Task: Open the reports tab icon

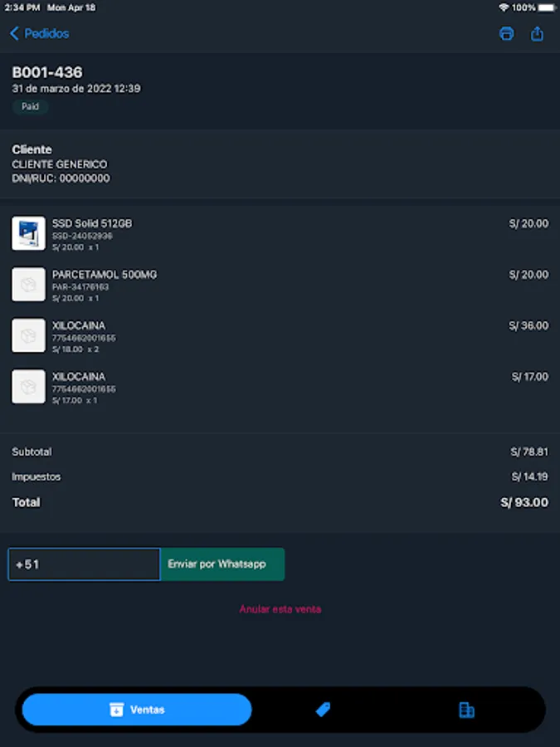Action: 466,710
